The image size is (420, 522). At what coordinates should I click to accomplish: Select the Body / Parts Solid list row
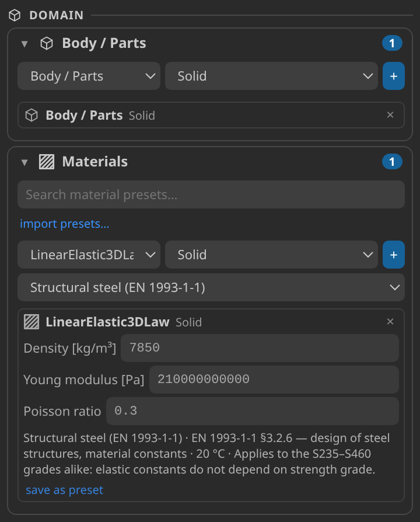(211, 115)
